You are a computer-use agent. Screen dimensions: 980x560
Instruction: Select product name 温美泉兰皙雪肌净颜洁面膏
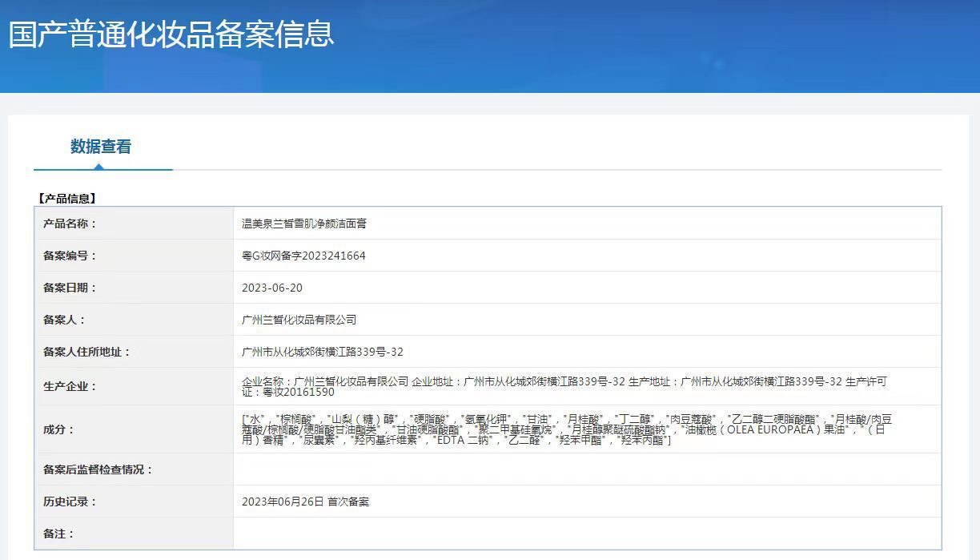coord(304,224)
